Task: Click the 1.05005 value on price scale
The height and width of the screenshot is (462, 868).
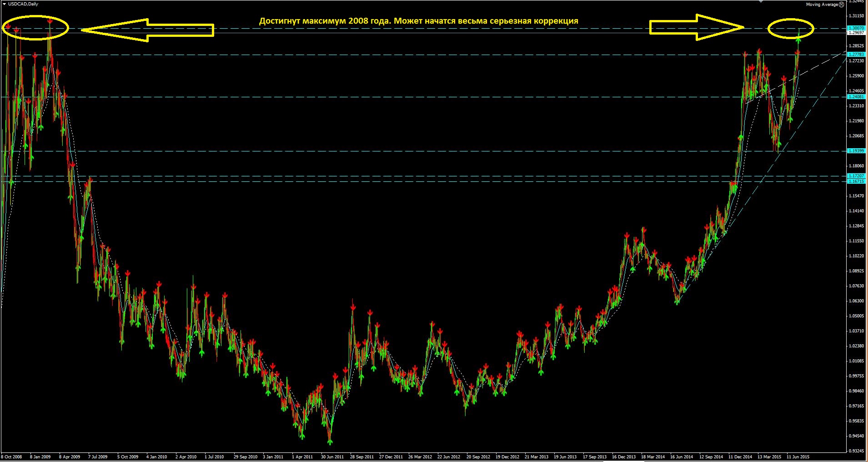Action: click(856, 316)
